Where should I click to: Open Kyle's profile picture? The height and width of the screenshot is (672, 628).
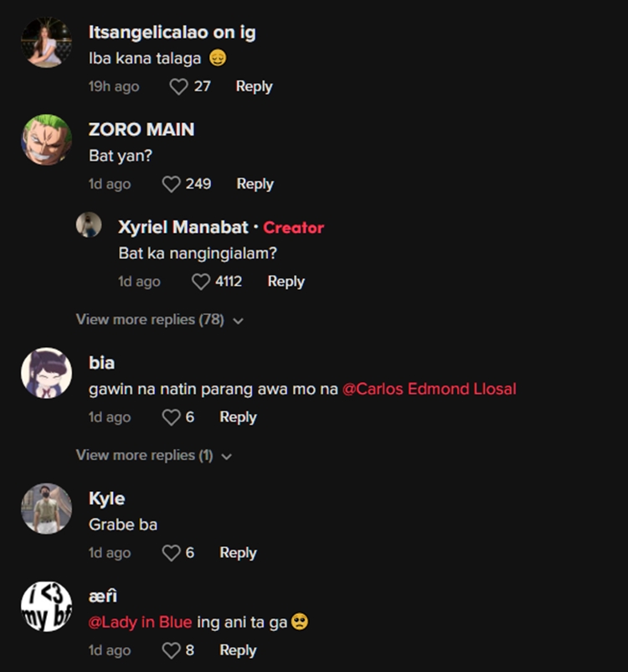pyautogui.click(x=47, y=509)
